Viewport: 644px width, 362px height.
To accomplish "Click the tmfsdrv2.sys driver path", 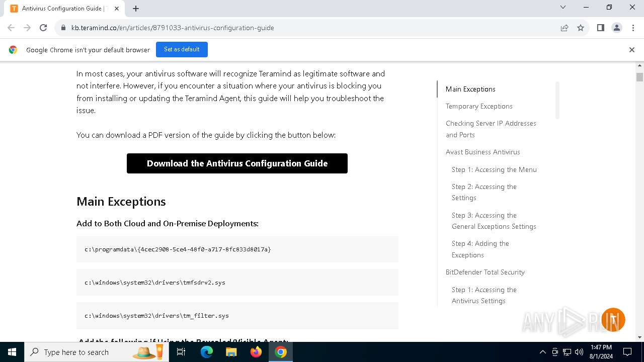I will coord(155,283).
